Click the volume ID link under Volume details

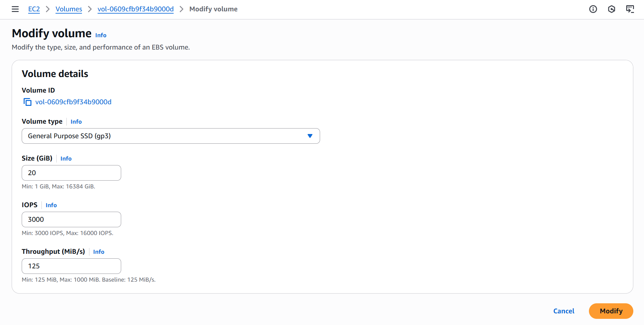(73, 102)
